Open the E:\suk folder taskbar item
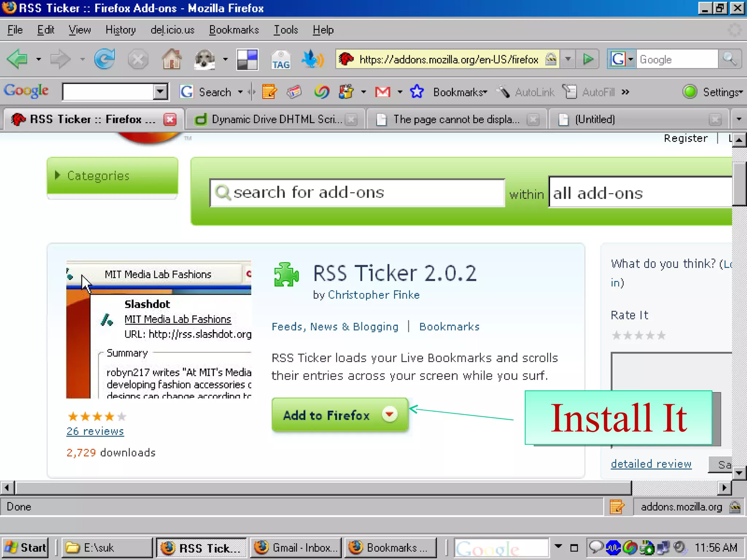 (x=107, y=548)
